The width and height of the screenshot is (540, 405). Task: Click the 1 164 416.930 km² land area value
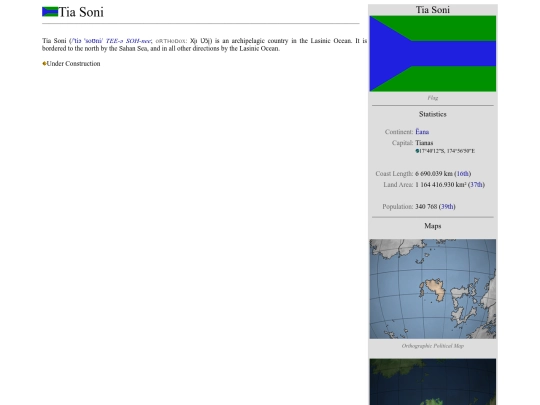440,185
